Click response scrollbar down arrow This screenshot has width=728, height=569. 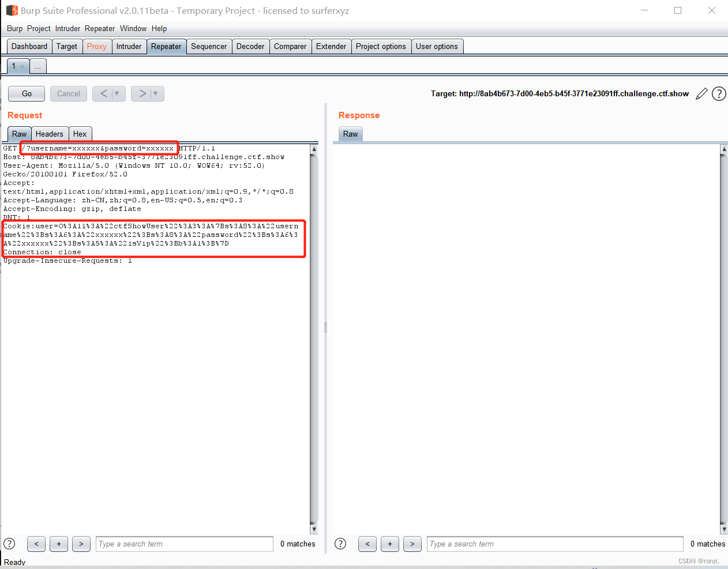(724, 529)
